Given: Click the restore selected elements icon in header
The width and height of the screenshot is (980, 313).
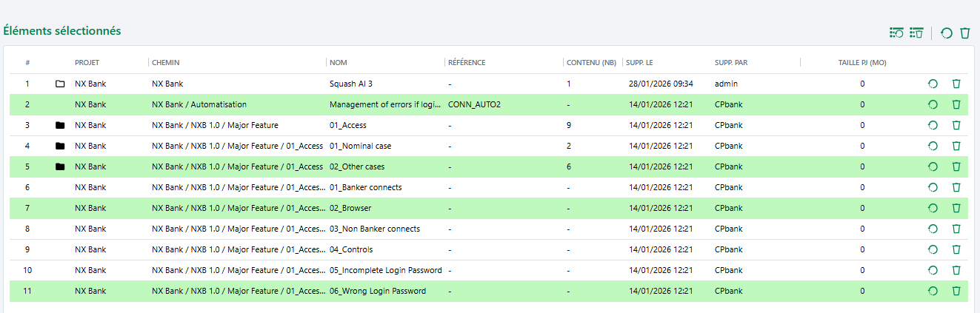Looking at the screenshot, I should point(947,33).
